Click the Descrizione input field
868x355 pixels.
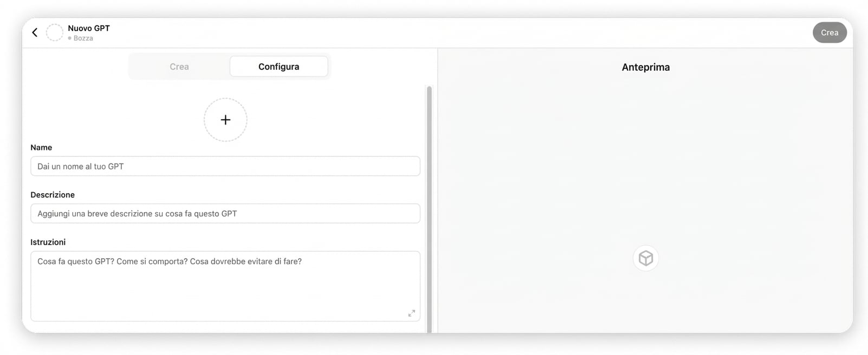225,214
